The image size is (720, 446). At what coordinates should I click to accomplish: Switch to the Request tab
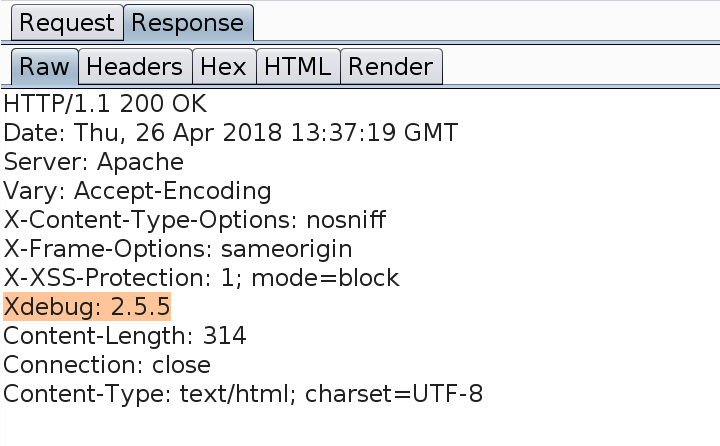pyautogui.click(x=67, y=22)
